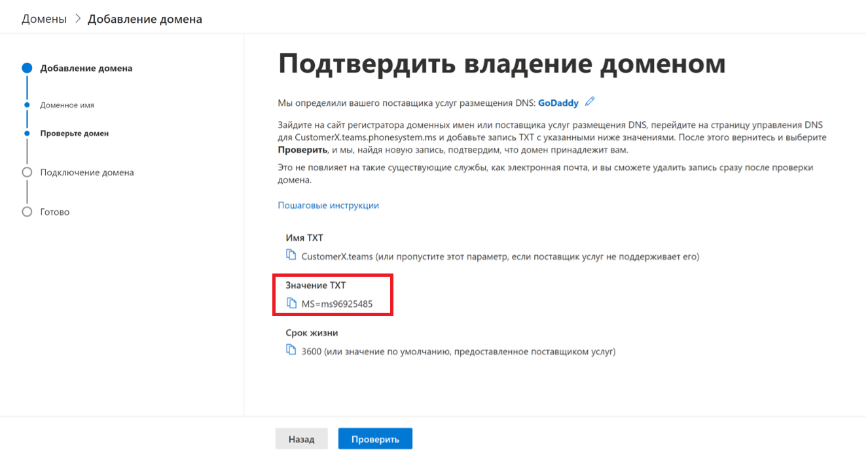Open the Пошаговые инструкции link
The width and height of the screenshot is (868, 458).
[328, 205]
